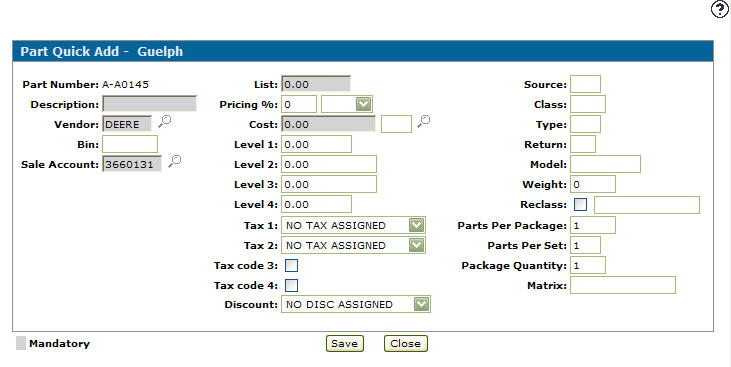Click the Level 4 price field
Image resolution: width=731 pixels, height=367 pixels.
317,204
